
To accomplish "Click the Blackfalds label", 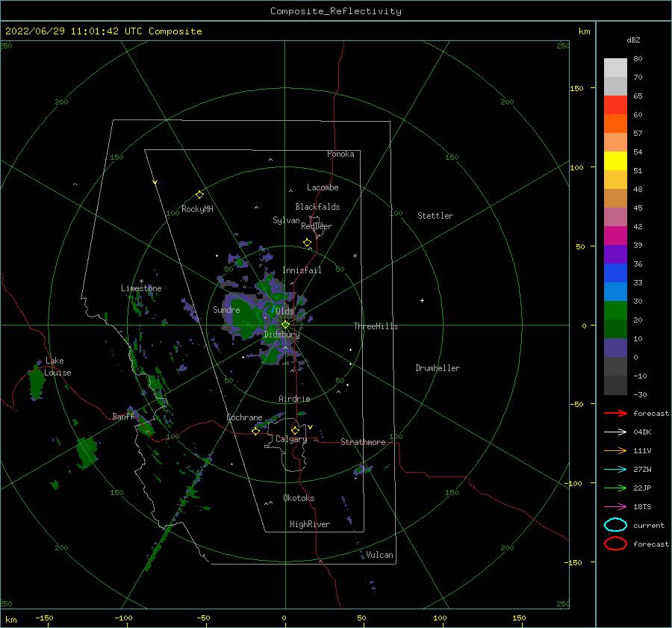I will pos(317,207).
